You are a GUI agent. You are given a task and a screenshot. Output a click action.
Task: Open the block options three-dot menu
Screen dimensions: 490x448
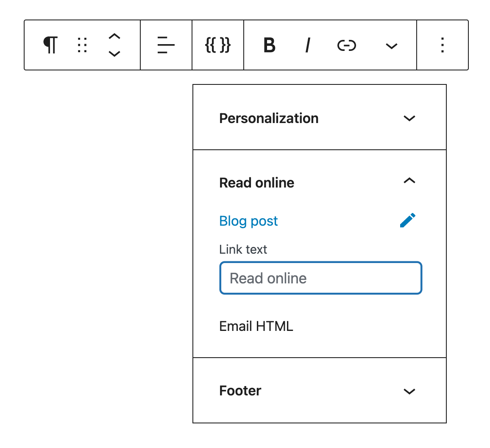(443, 45)
